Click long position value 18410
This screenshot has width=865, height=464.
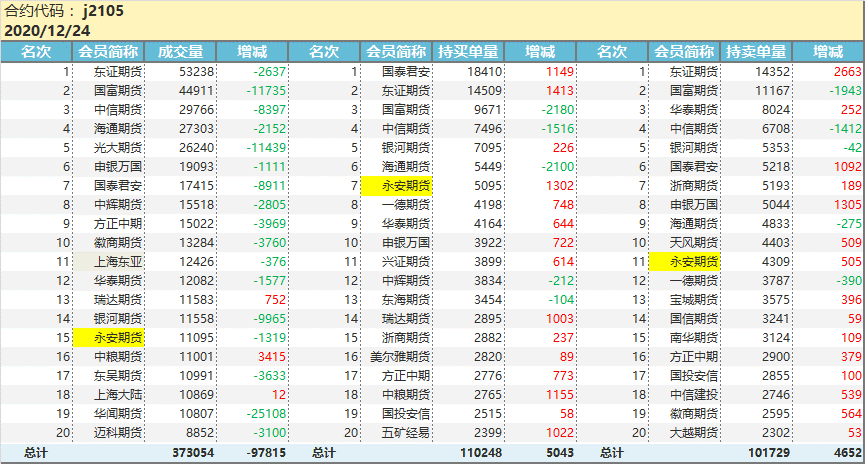(x=484, y=72)
